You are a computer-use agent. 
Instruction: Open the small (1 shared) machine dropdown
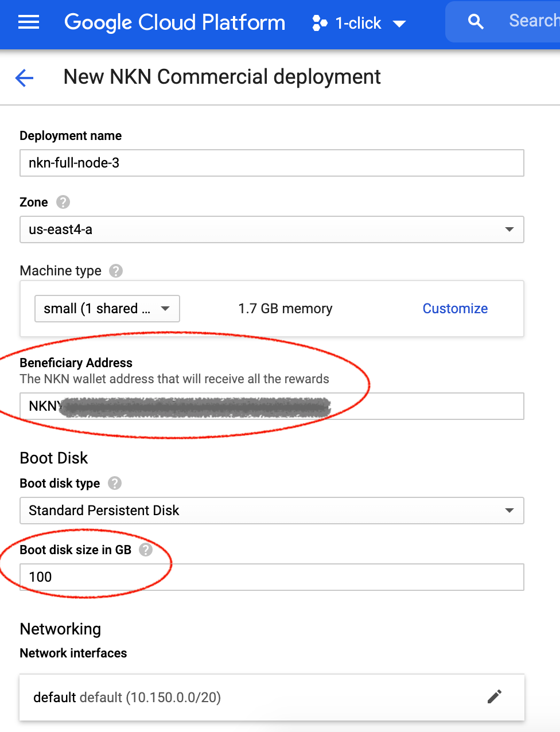(107, 309)
